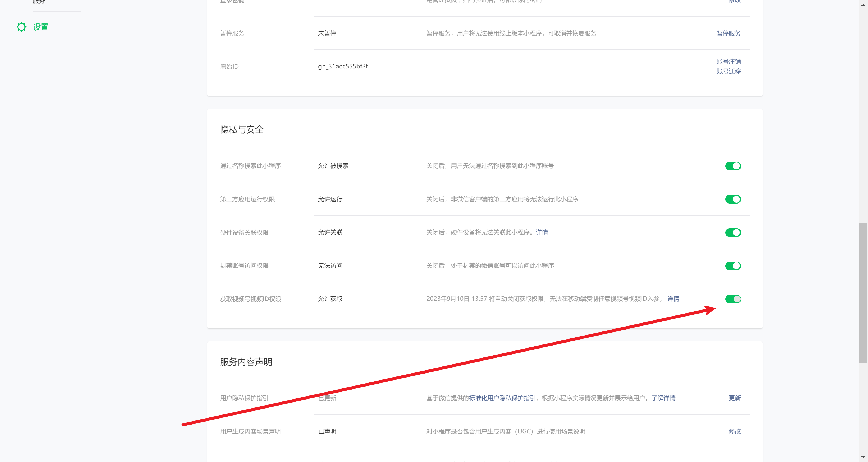Disable the 第三方应用运行权限 switch

click(x=733, y=199)
